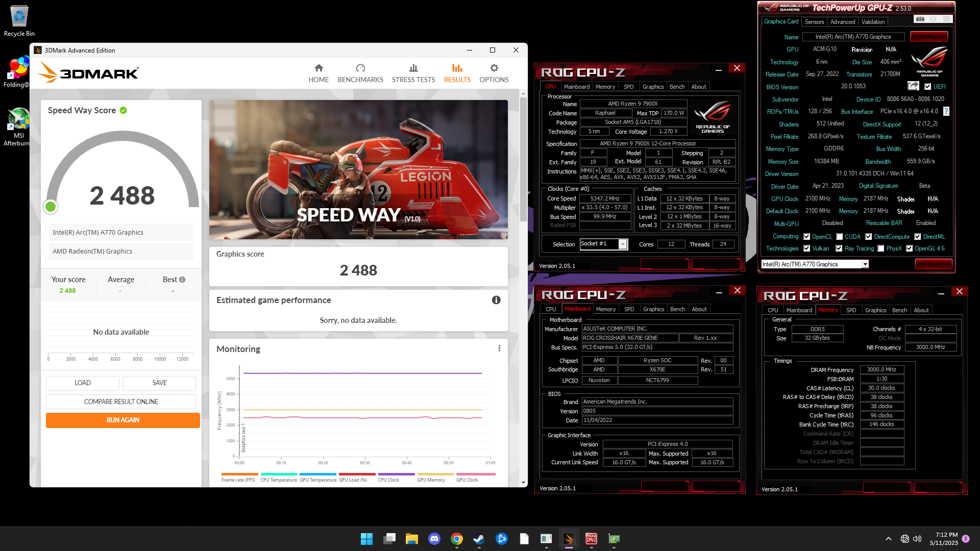The width and height of the screenshot is (980, 551).
Task: Toggle the OpenCL checkbox in GPU-Z
Action: 807,237
